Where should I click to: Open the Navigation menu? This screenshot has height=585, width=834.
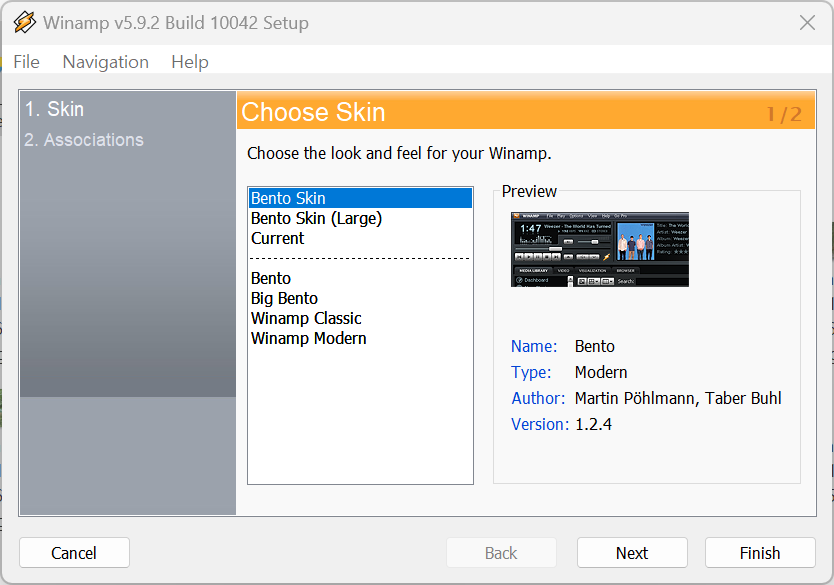click(105, 62)
